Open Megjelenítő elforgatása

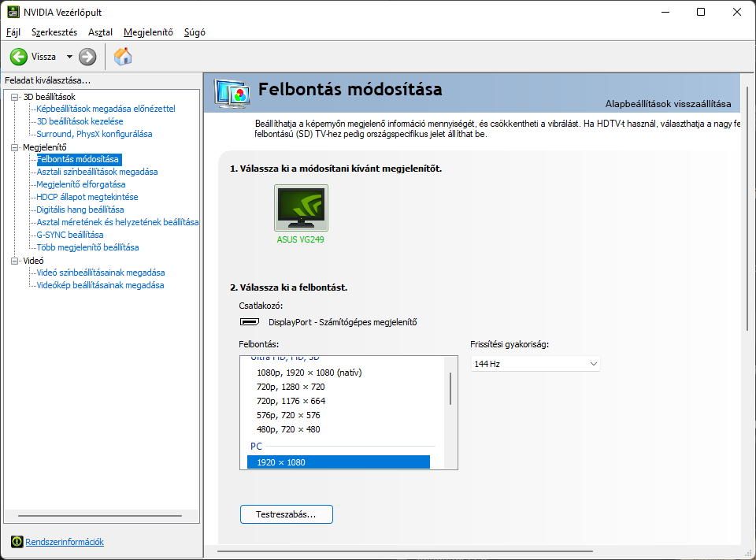(81, 184)
